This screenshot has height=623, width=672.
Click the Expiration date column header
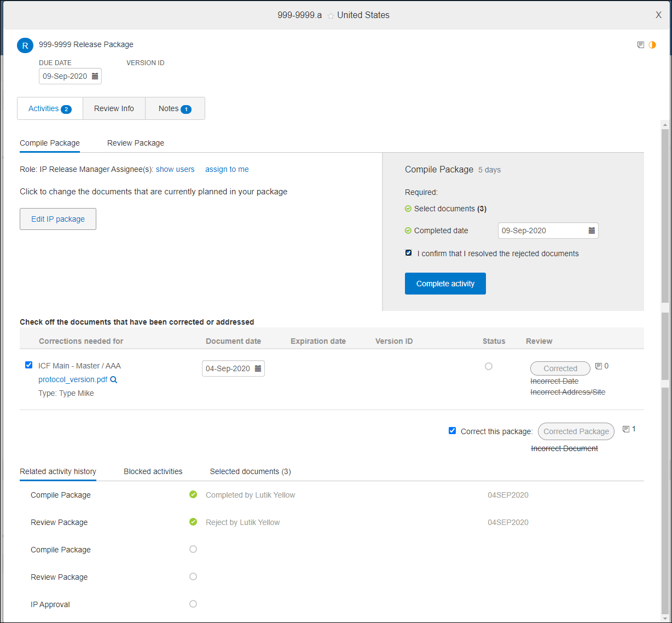(318, 341)
